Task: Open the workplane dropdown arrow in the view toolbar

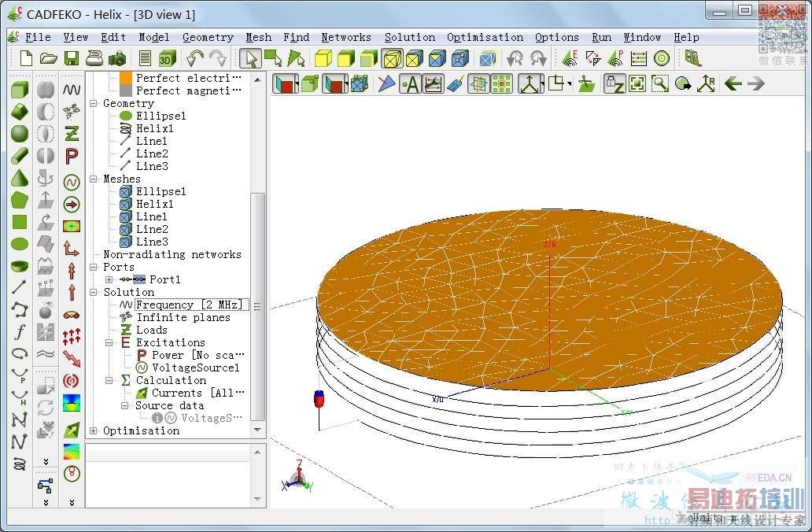Action: click(x=570, y=84)
